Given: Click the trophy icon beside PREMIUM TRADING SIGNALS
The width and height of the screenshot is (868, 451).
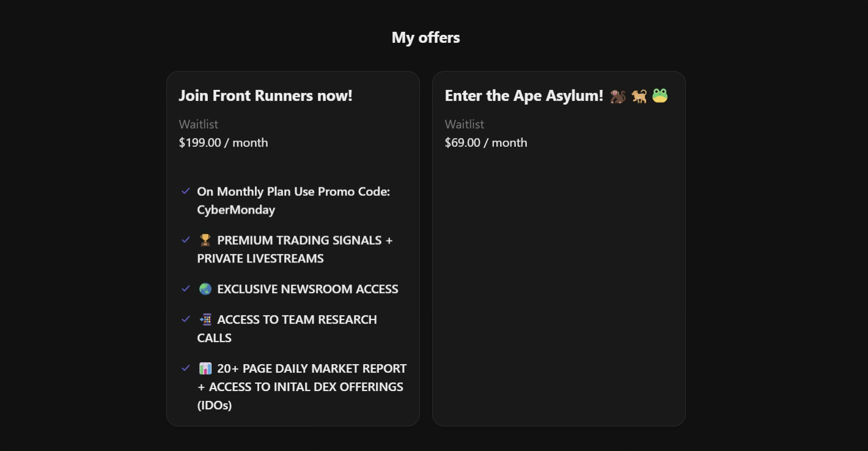Looking at the screenshot, I should coord(204,240).
